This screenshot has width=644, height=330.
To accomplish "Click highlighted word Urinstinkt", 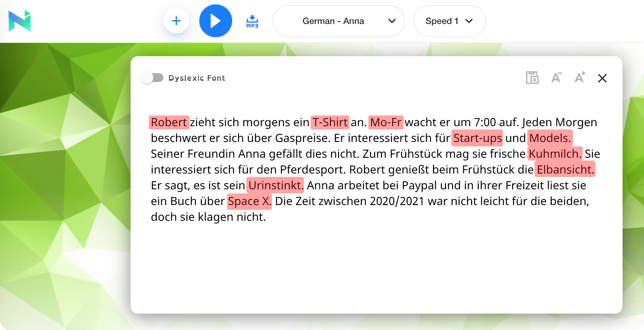I will coord(275,186).
